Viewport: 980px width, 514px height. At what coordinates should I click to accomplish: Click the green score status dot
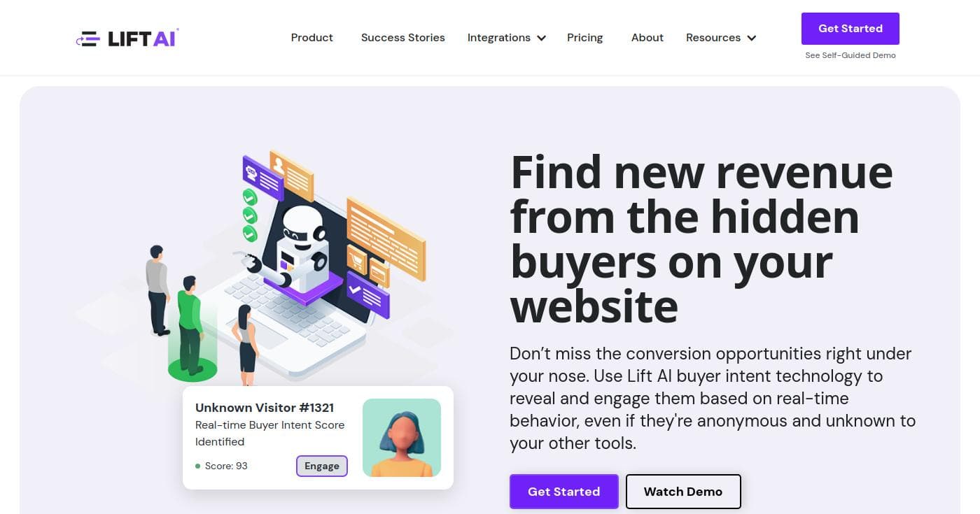pyautogui.click(x=198, y=466)
